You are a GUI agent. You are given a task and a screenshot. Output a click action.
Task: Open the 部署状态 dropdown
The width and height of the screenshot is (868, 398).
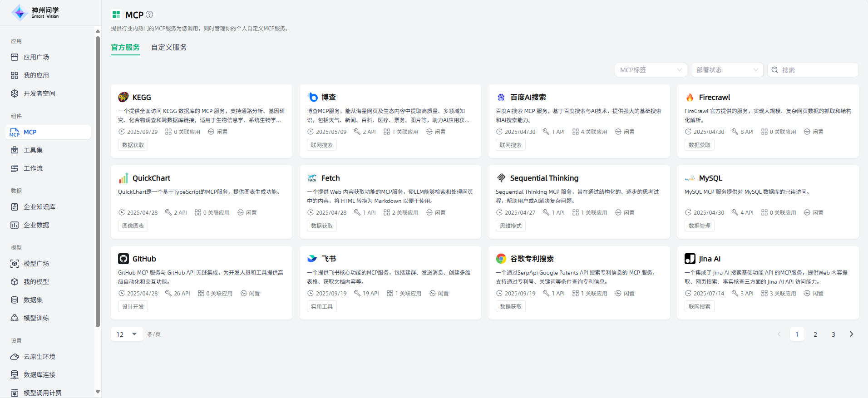[727, 70]
